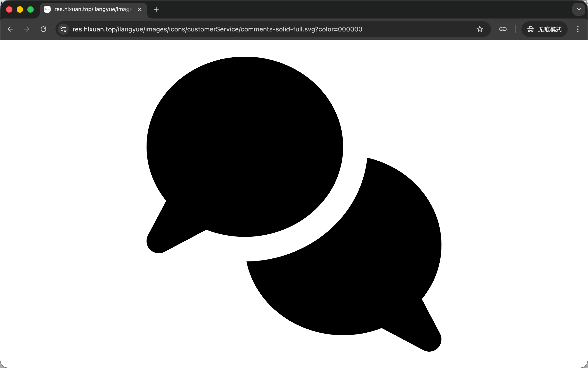Click the forward navigation arrow
The image size is (588, 368).
(x=27, y=29)
